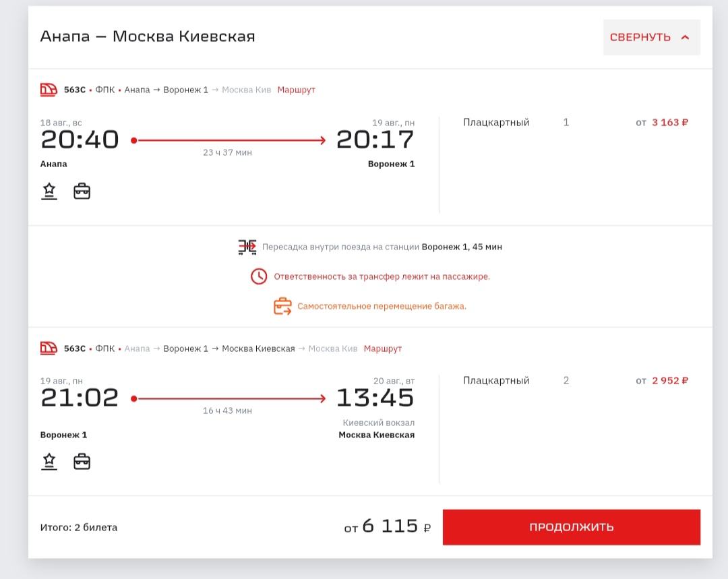This screenshot has height=579, width=728.
Task: Click the train icon of the Воронеж departure segment
Action: pos(49,348)
